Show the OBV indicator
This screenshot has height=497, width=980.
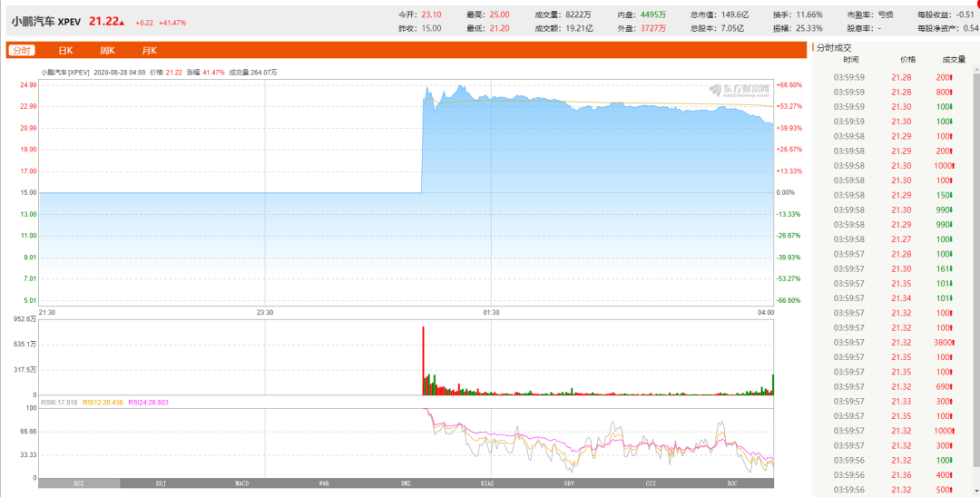point(569,483)
